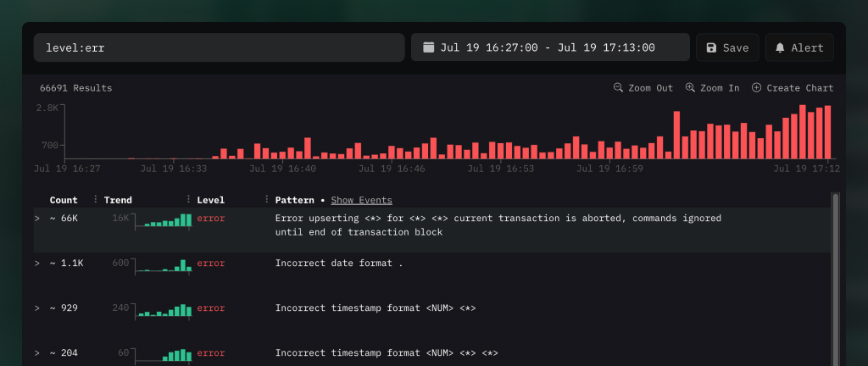This screenshot has height=366, width=868.
Task: Click the 66691 Results text
Action: [75, 88]
